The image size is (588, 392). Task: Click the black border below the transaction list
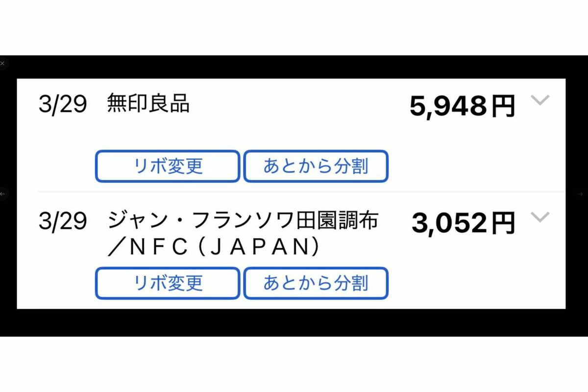(294, 322)
